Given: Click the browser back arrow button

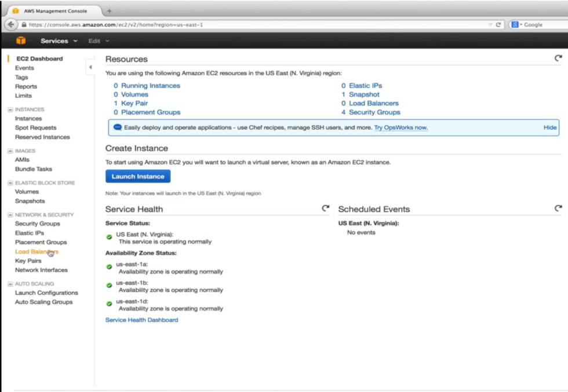Looking at the screenshot, I should [x=10, y=25].
